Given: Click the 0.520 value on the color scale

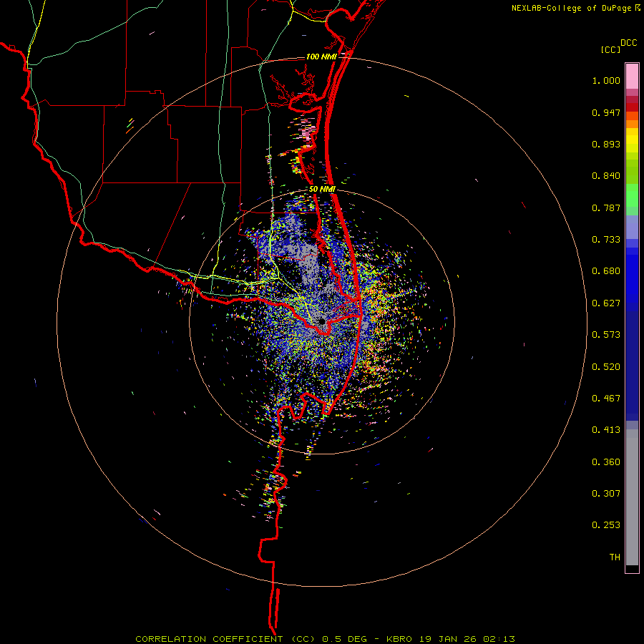Looking at the screenshot, I should 606,367.
